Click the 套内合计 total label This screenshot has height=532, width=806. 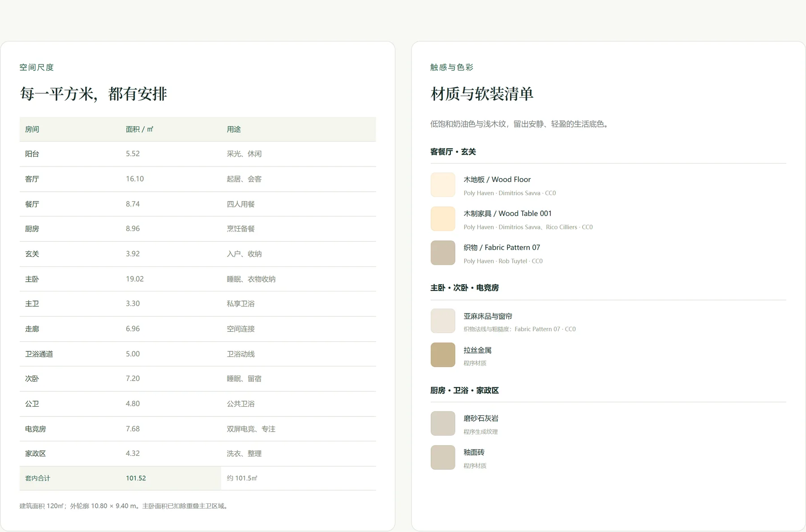point(38,478)
